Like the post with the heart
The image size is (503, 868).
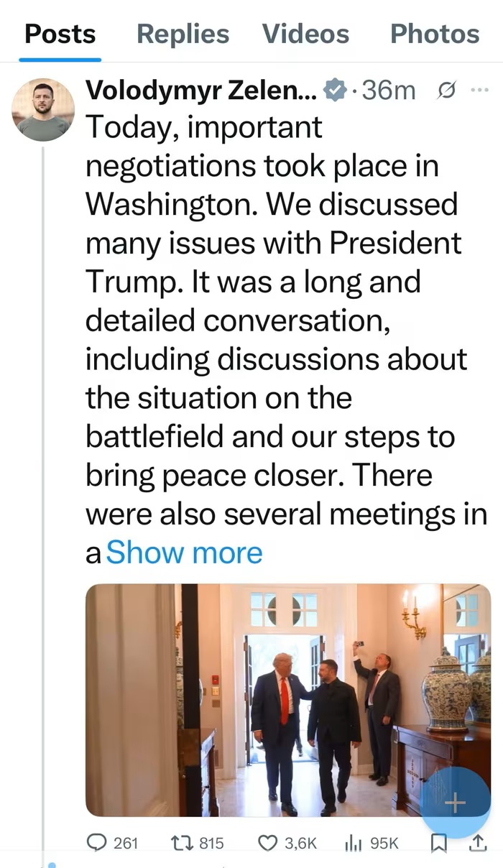click(267, 843)
